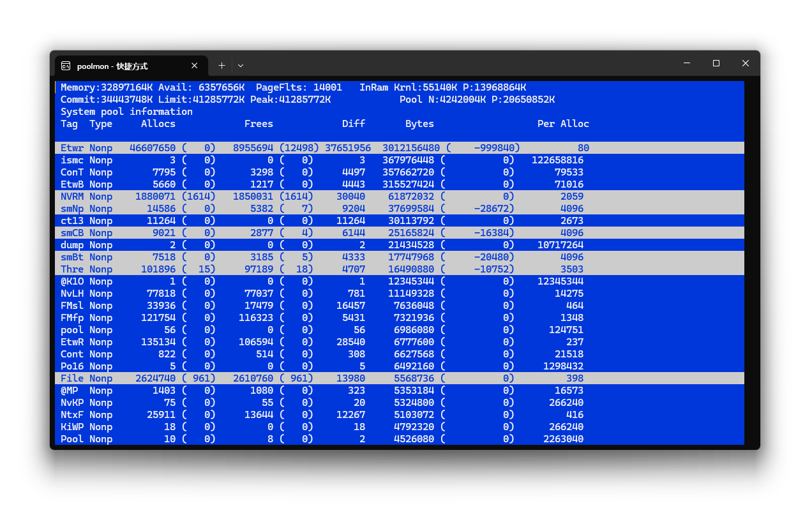This screenshot has height=508, width=812.
Task: Click the Etwr bytes value 3012156480
Action: pyautogui.click(x=411, y=148)
